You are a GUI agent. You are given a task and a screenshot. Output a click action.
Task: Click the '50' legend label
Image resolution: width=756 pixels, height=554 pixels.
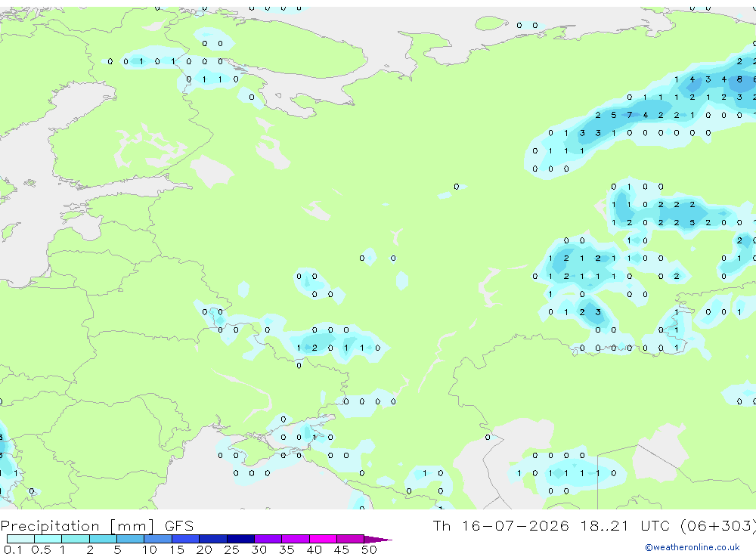click(x=369, y=549)
